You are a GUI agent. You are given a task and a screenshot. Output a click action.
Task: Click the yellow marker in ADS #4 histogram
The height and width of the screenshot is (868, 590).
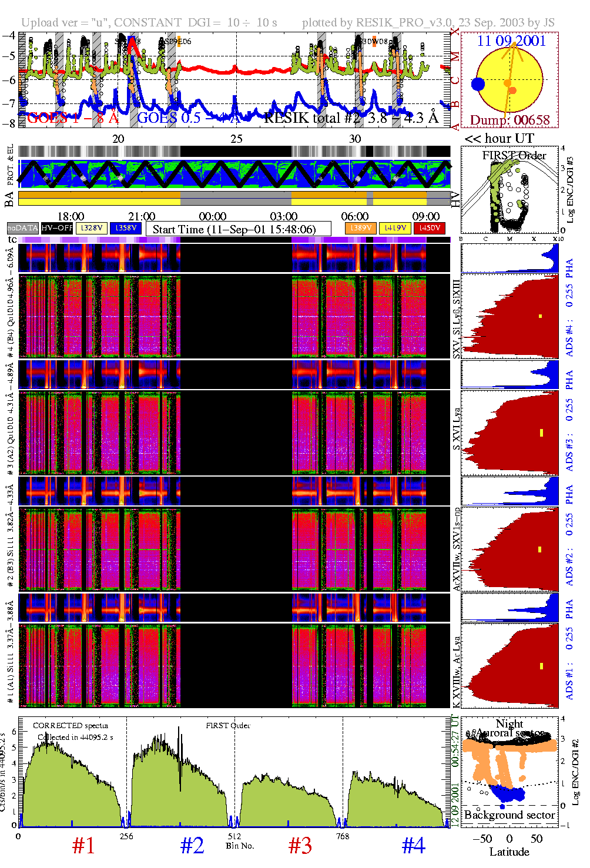coord(540,316)
